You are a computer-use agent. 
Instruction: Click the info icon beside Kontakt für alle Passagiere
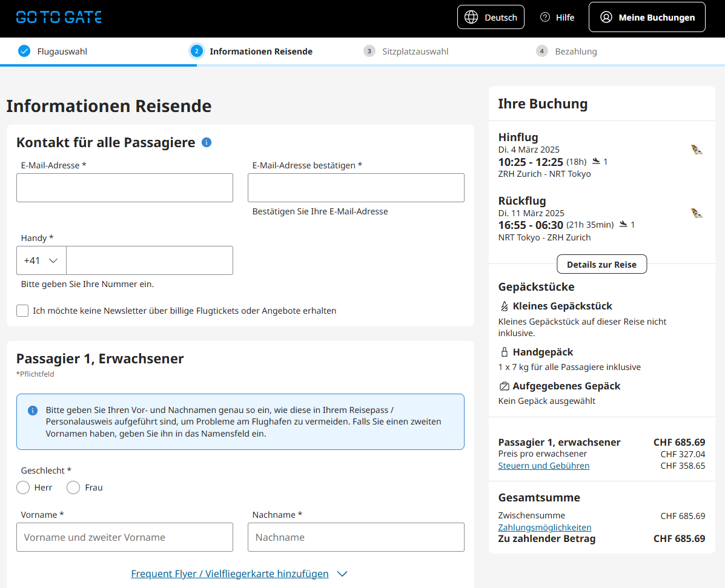[207, 142]
